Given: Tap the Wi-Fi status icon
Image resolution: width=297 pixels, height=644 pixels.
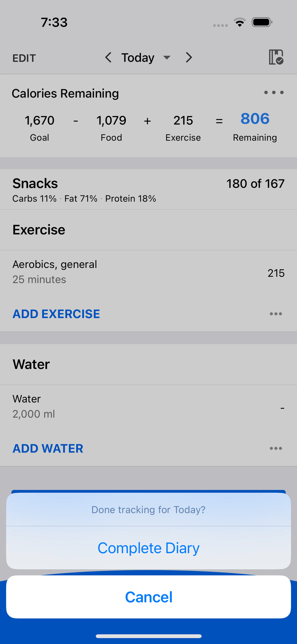Looking at the screenshot, I should pos(240,22).
